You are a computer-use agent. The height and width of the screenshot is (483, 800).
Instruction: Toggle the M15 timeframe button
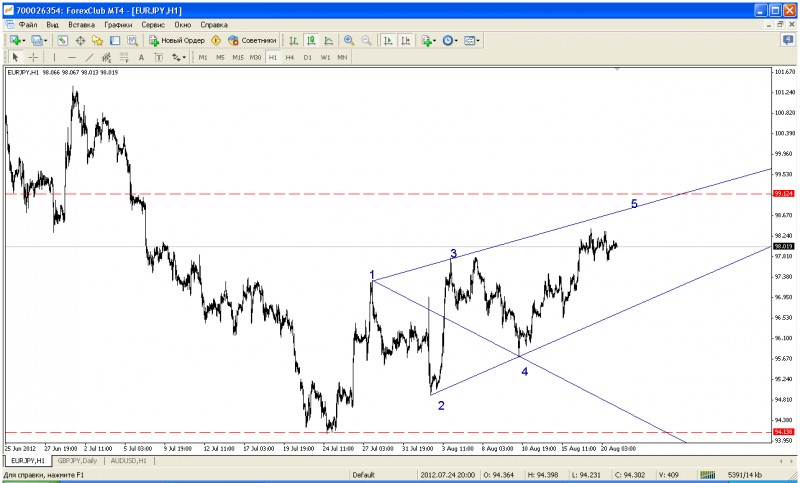[x=238, y=58]
